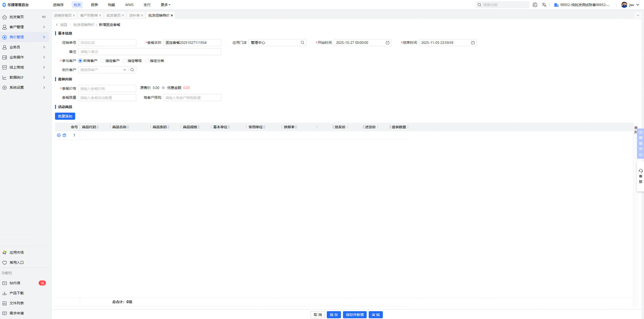Select the 指定等级 radio option
Image resolution: width=644 pixels, height=319 pixels.
pos(125,61)
